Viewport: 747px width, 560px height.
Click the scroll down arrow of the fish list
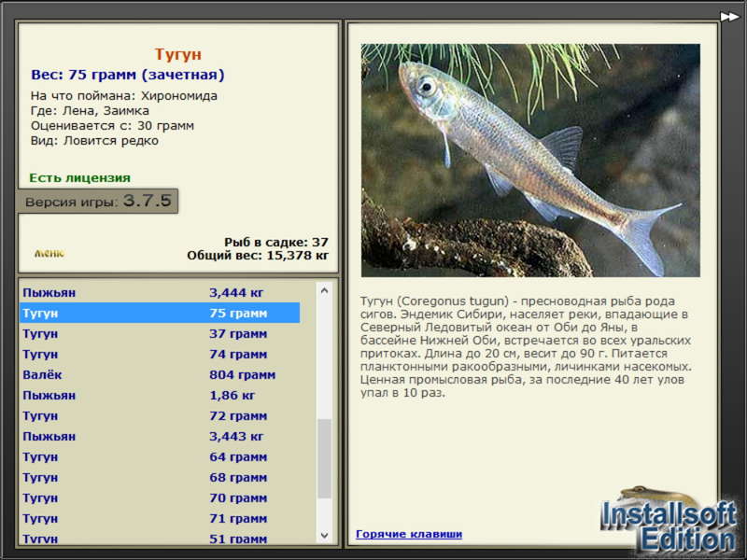click(324, 535)
